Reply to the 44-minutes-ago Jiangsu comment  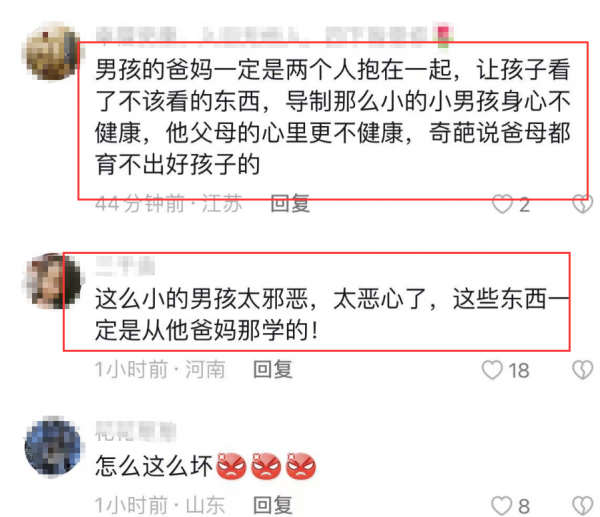click(x=290, y=203)
